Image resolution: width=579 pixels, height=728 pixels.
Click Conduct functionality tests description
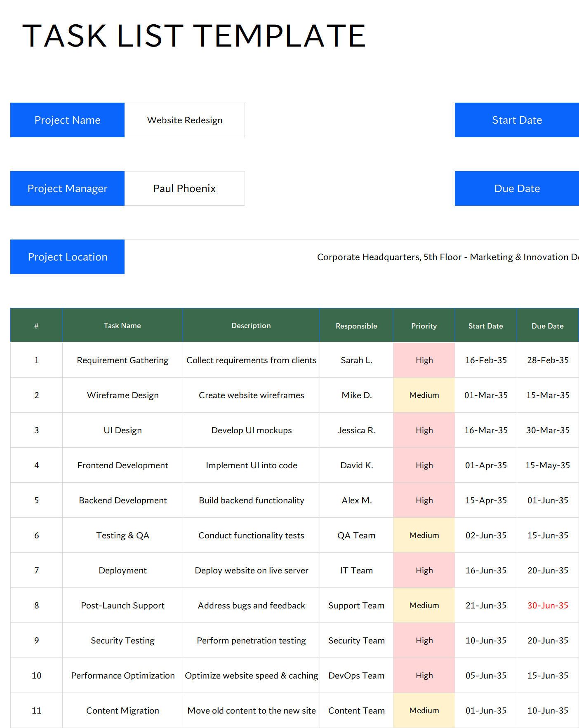pyautogui.click(x=251, y=535)
